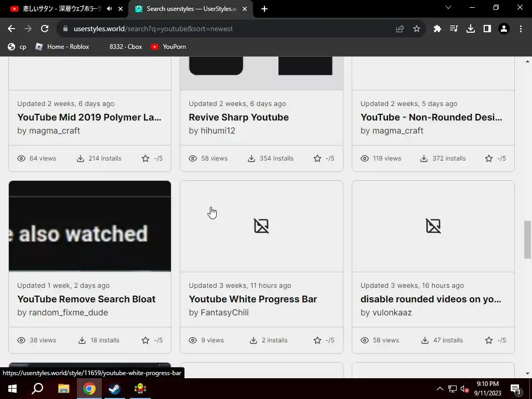Image resolution: width=532 pixels, height=399 pixels.
Task: Show hidden system tray icons
Action: coord(440,389)
